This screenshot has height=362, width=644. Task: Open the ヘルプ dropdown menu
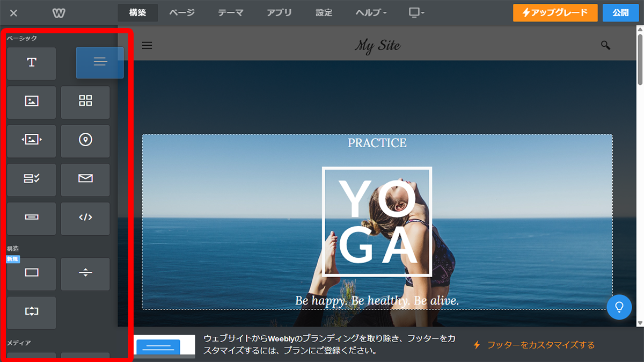(x=371, y=13)
